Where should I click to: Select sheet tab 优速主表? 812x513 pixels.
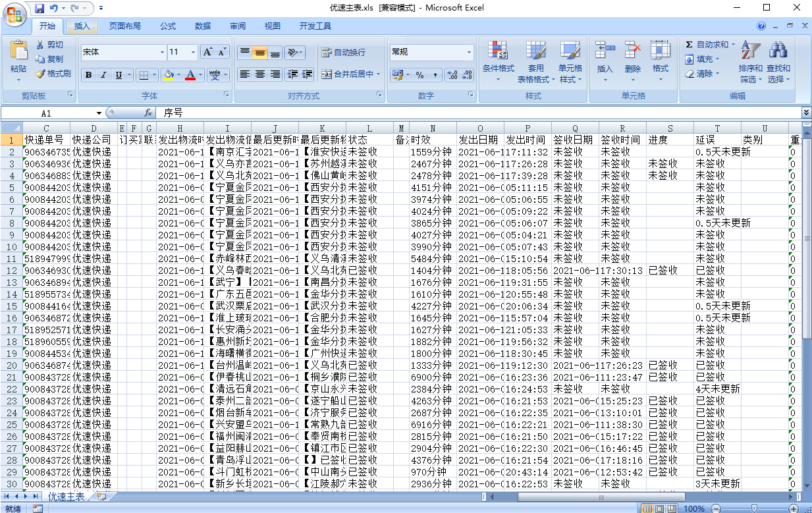point(67,497)
